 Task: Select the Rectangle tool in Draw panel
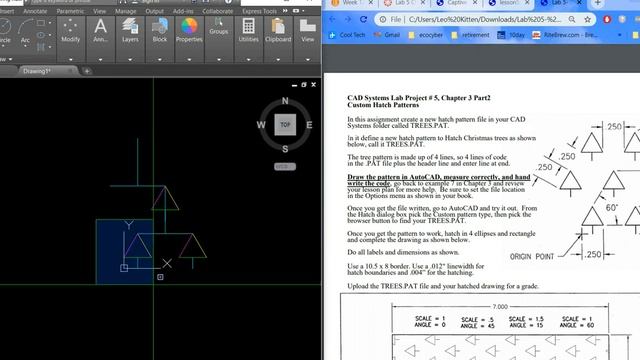click(41, 23)
